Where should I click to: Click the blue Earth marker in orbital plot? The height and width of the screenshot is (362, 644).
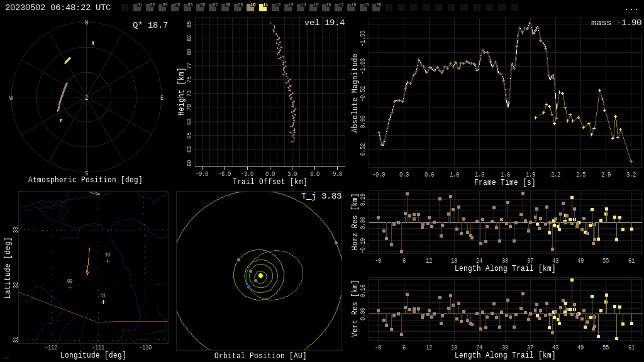pos(248,287)
